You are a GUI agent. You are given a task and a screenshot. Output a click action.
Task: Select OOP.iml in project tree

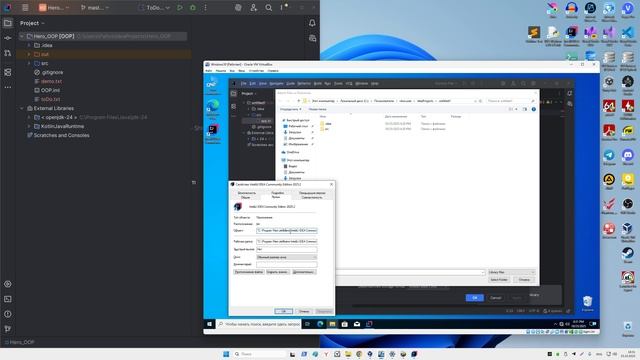tap(50, 90)
